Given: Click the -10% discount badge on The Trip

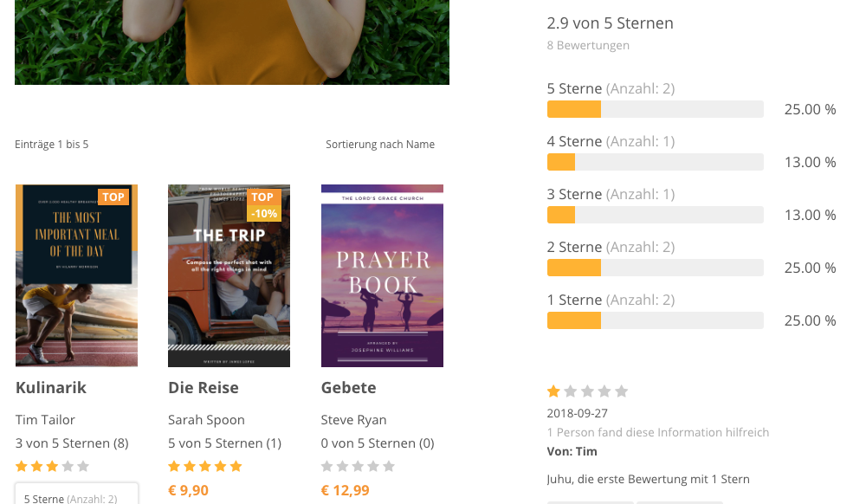Looking at the screenshot, I should [263, 213].
